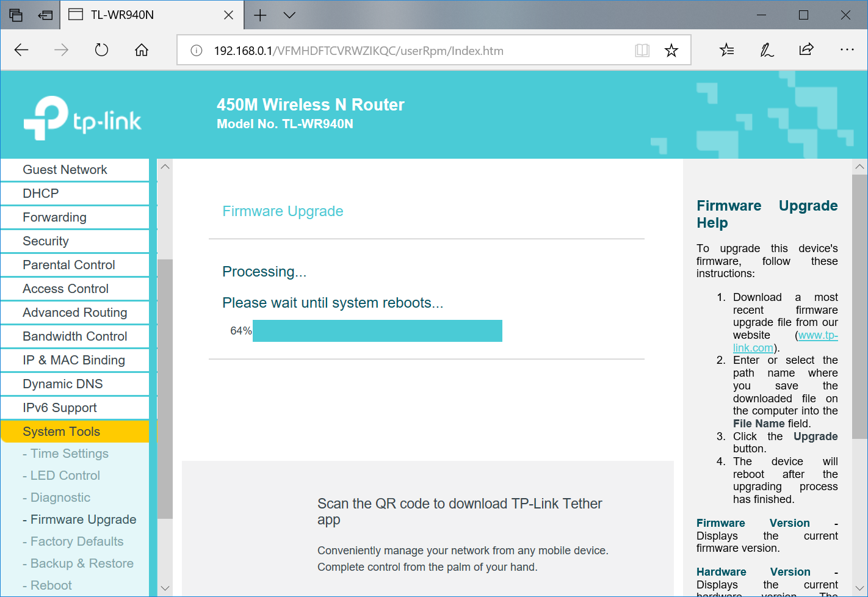
Task: Go back with browser back arrow
Action: point(21,50)
